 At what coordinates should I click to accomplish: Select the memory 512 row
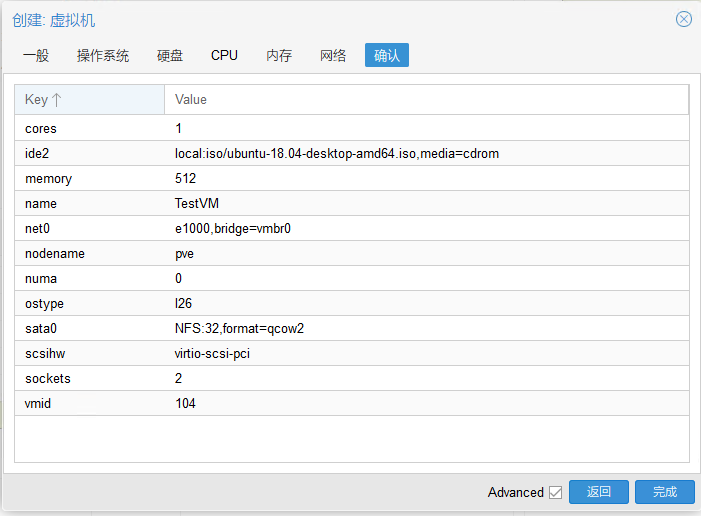pyautogui.click(x=351, y=178)
